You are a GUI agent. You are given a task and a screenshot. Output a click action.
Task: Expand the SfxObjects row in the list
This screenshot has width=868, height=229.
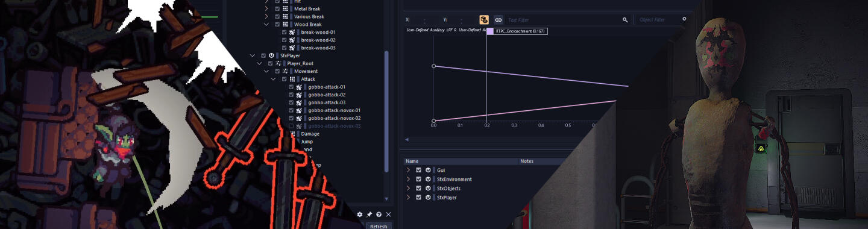click(408, 188)
